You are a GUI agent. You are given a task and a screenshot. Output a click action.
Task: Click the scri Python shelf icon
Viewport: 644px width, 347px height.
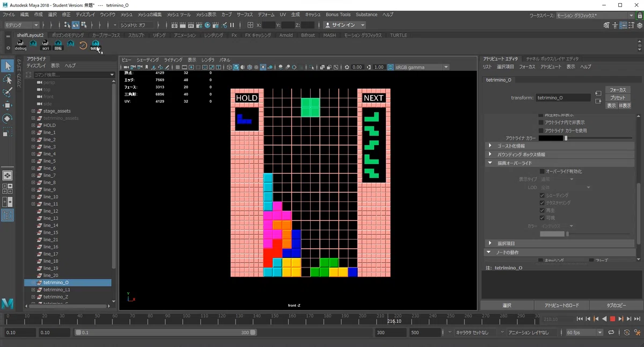click(46, 45)
